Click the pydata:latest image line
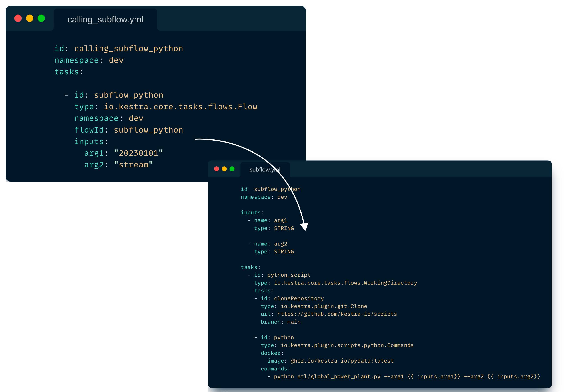564x392 pixels. [x=331, y=361]
